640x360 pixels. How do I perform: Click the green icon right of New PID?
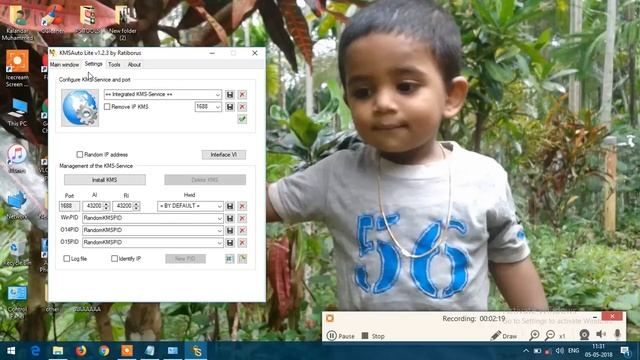point(230,259)
